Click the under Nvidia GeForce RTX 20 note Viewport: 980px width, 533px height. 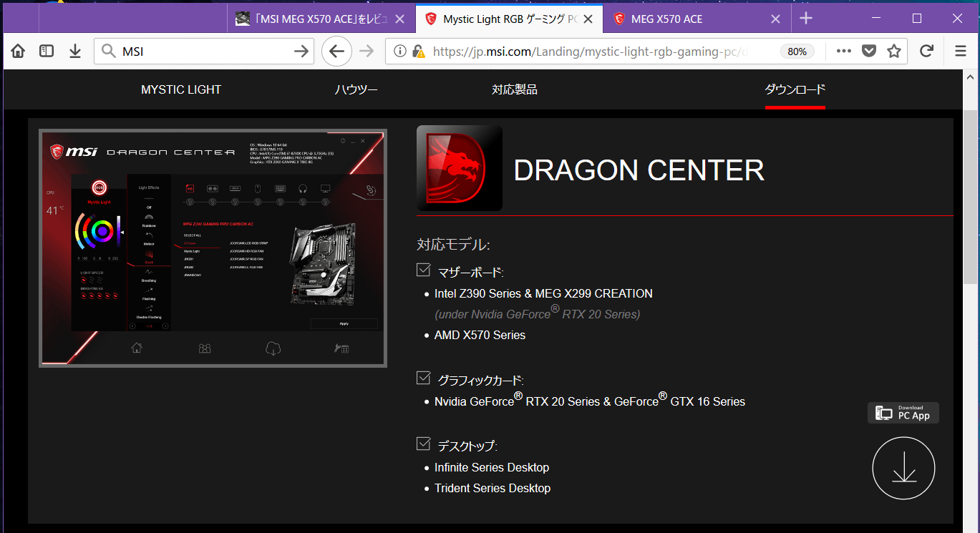click(538, 313)
